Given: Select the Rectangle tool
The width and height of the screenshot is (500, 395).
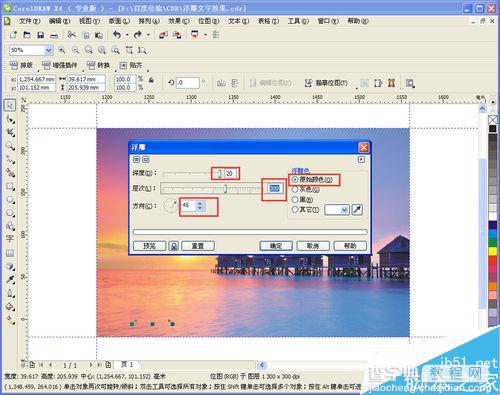Looking at the screenshot, I should click(10, 186).
